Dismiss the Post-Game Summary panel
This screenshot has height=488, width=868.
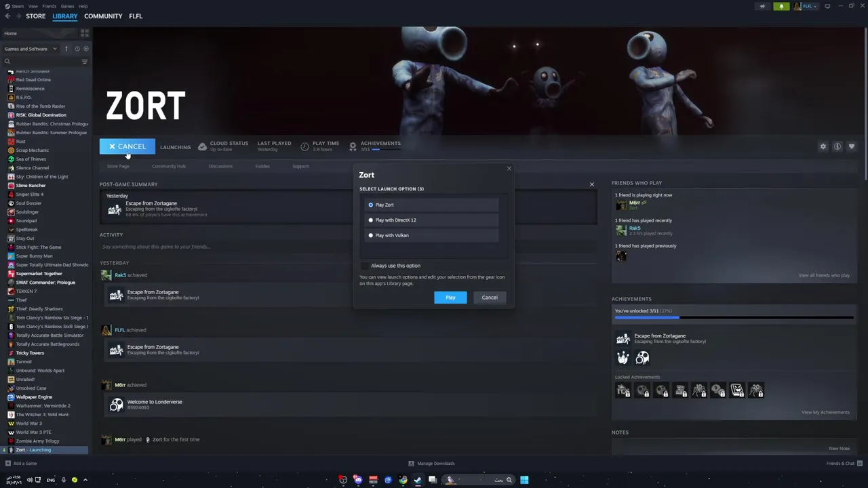[591, 184]
